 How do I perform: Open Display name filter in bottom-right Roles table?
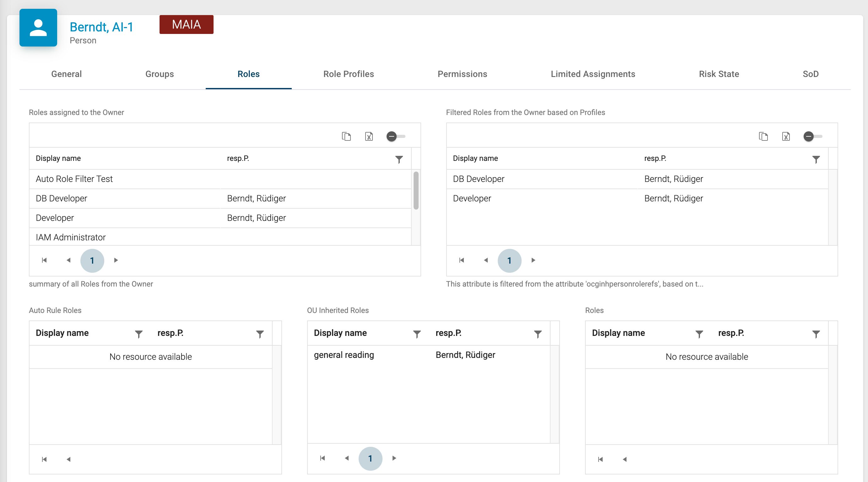pyautogui.click(x=699, y=334)
